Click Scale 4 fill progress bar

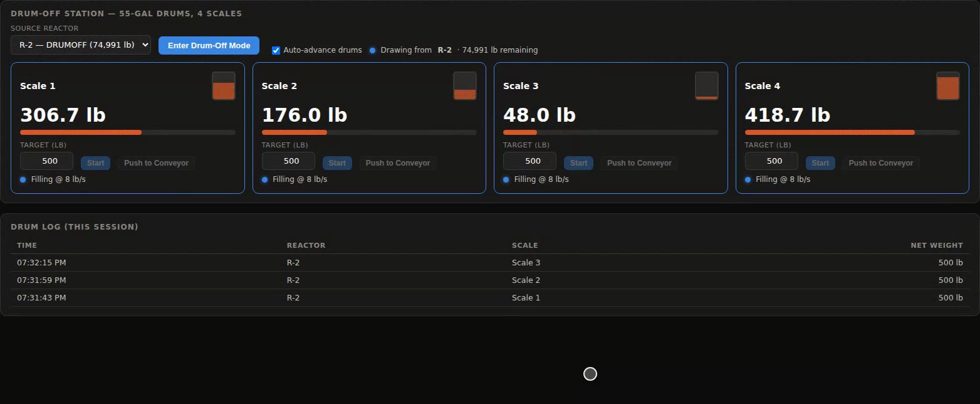(852, 132)
